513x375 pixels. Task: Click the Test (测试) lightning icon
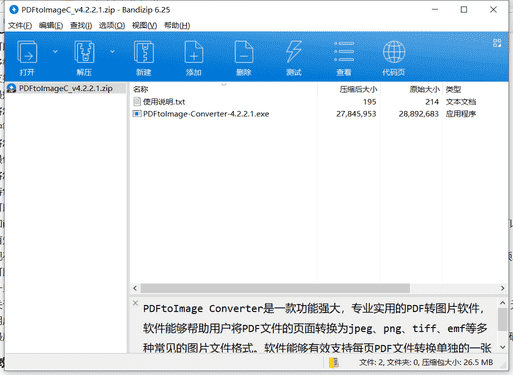(294, 52)
